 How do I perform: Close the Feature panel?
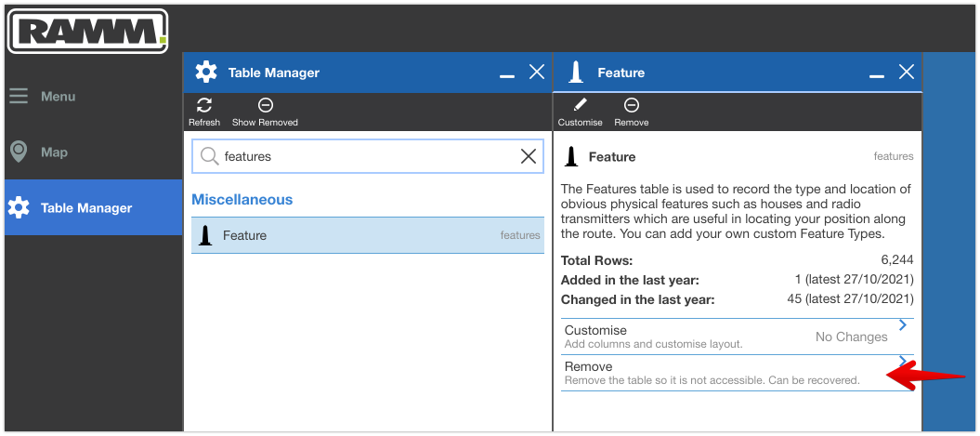907,72
